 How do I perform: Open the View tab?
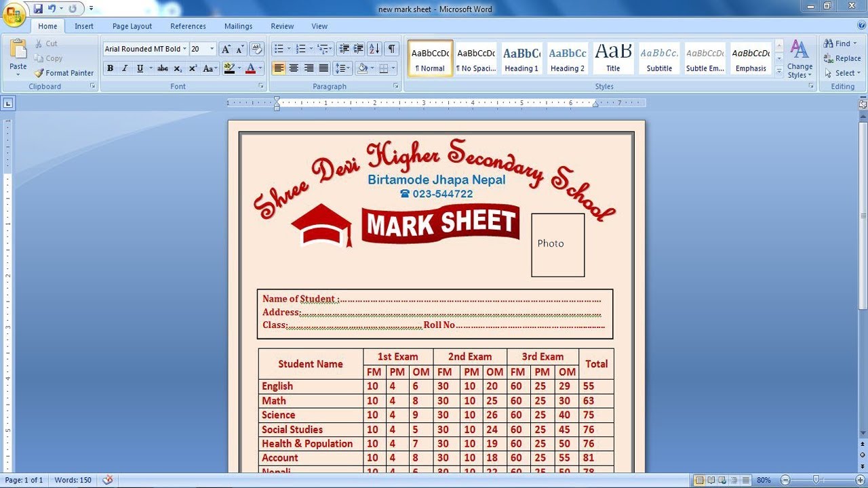[x=319, y=26]
